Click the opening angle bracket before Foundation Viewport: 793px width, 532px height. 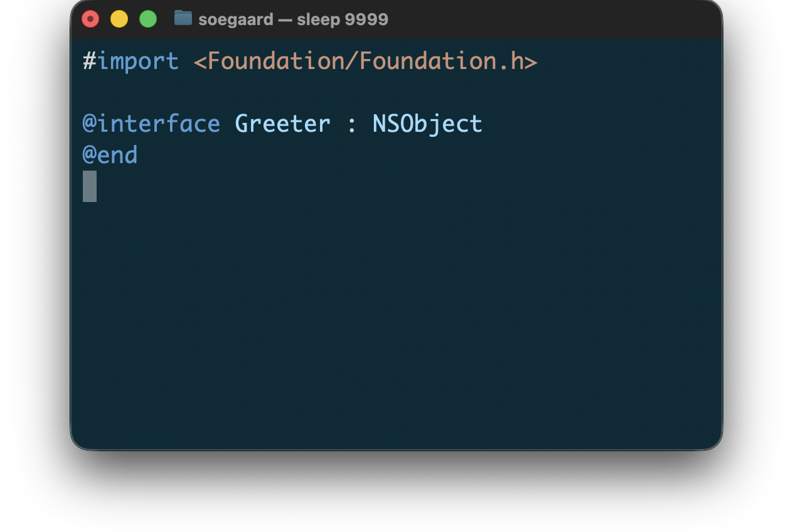point(200,61)
